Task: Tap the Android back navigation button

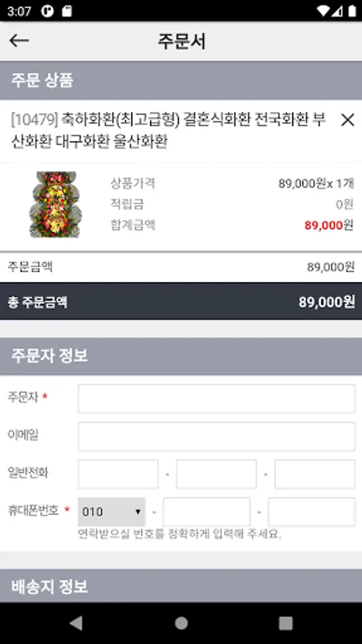Action: pos(76,623)
